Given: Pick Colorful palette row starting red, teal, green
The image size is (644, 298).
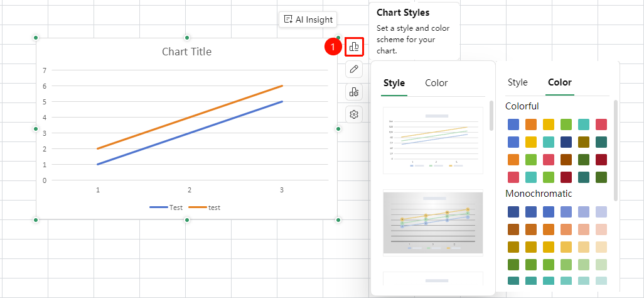Looking at the screenshot, I should 557,177.
